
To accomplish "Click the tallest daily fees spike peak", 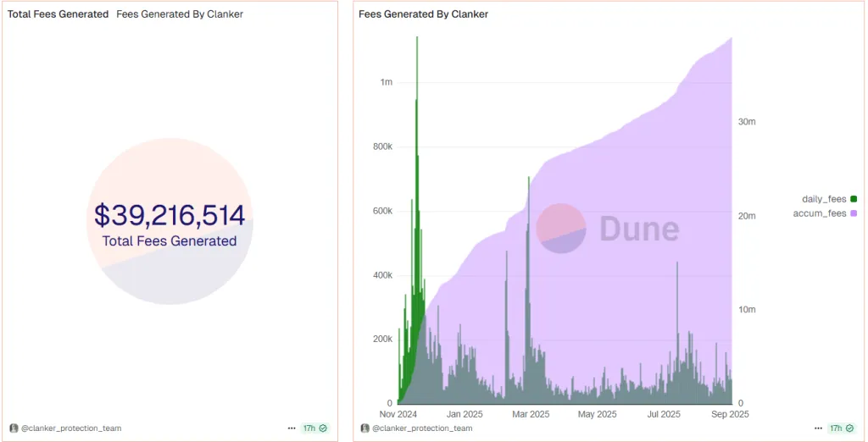I will (x=417, y=37).
